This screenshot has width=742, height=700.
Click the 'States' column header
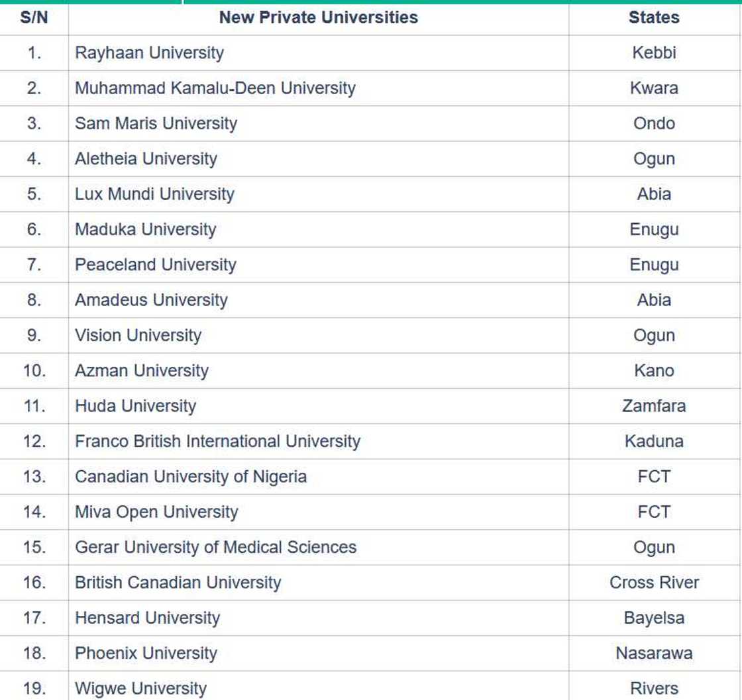654,18
